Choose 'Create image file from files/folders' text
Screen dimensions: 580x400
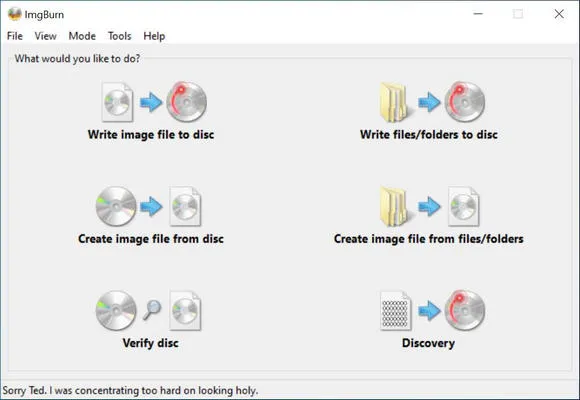(429, 239)
